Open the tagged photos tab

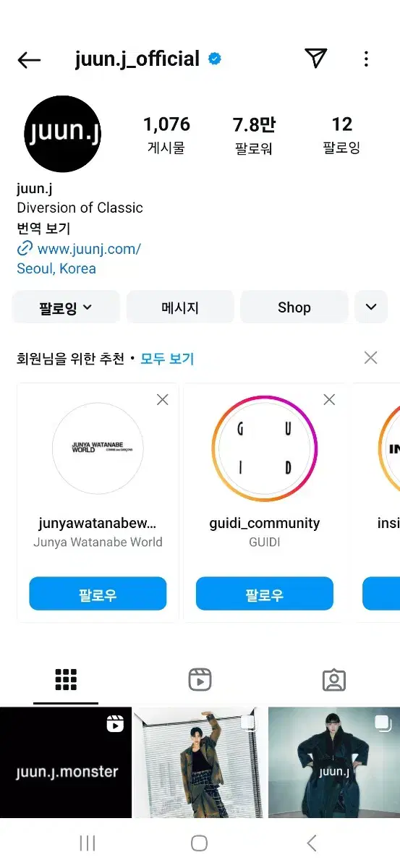[x=333, y=679]
